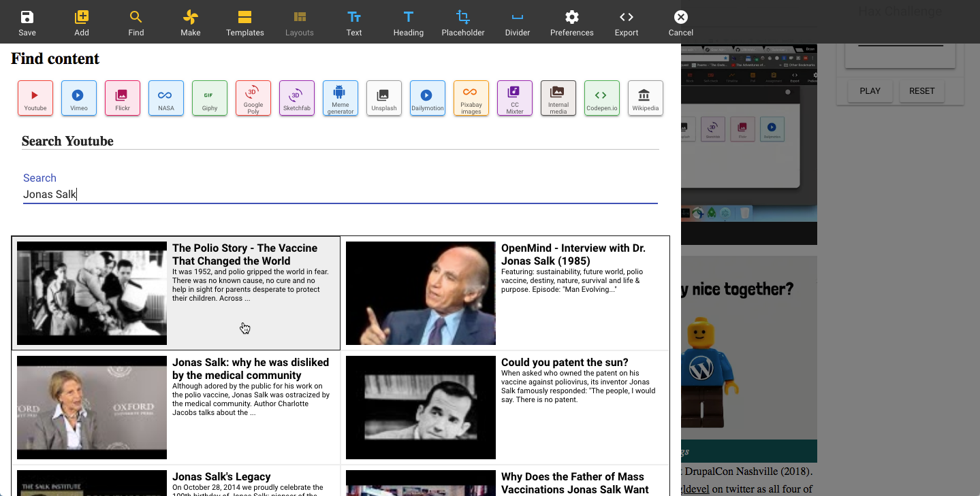Choose the NASA source
Screen dimensions: 980x496
click(x=166, y=98)
